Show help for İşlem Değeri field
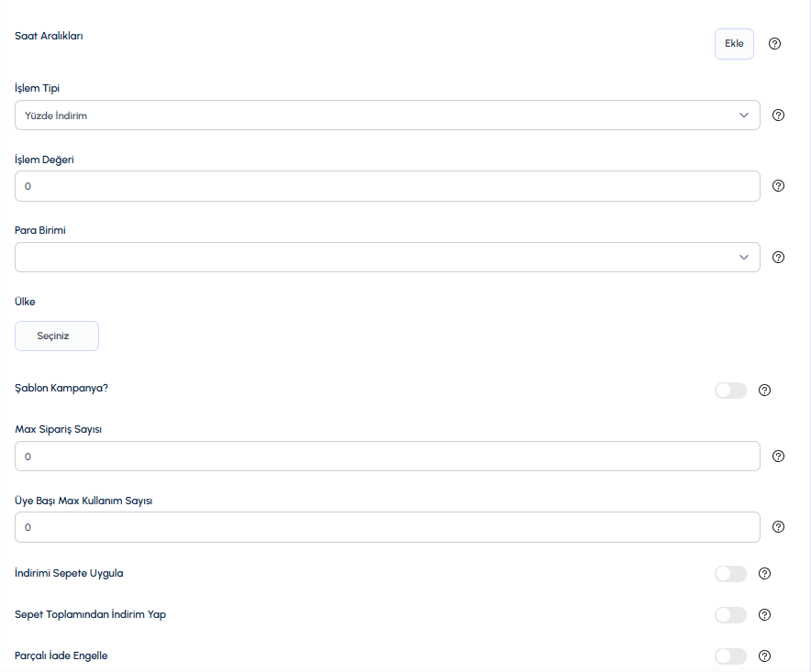Viewport: 811px width, 672px height. (x=778, y=185)
